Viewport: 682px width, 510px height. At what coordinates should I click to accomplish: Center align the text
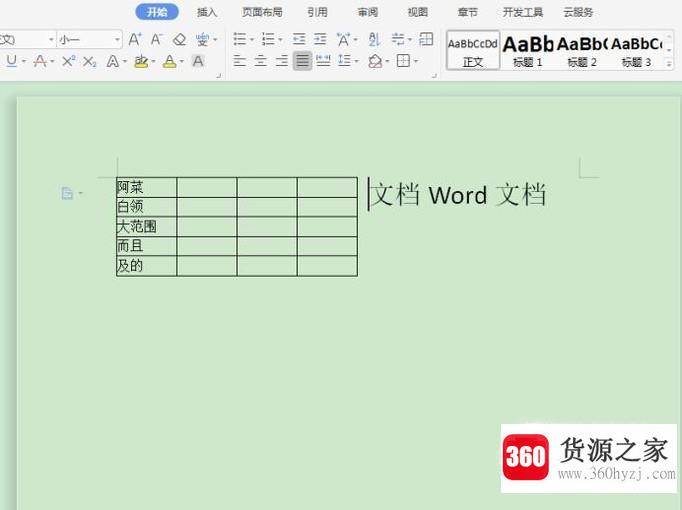(x=261, y=60)
